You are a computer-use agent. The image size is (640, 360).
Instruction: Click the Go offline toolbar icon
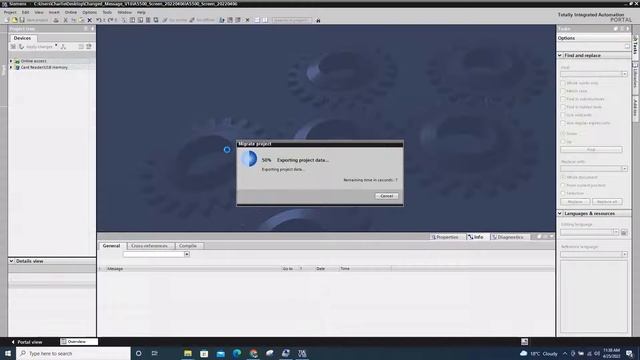point(192,20)
